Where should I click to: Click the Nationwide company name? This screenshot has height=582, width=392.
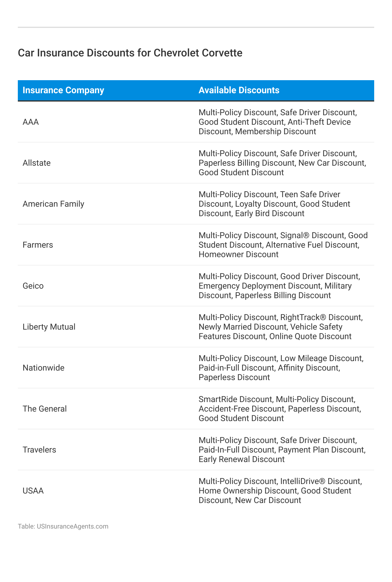pos(43,368)
